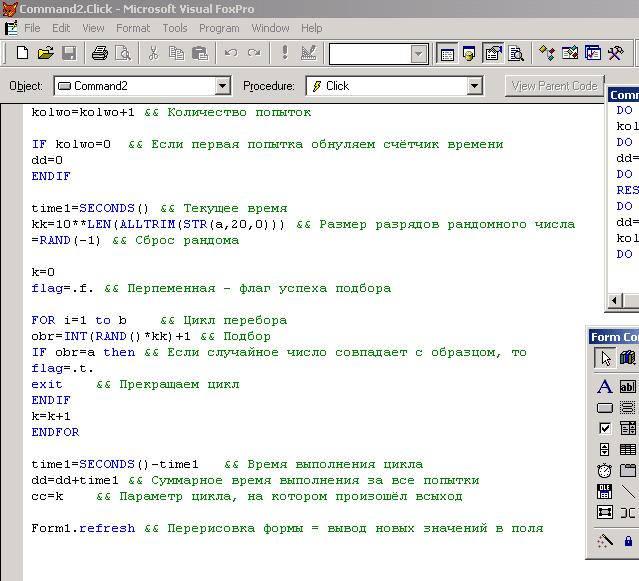Viewport: 639px width, 581px height.
Task: Open the Tools menu
Action: tap(175, 28)
